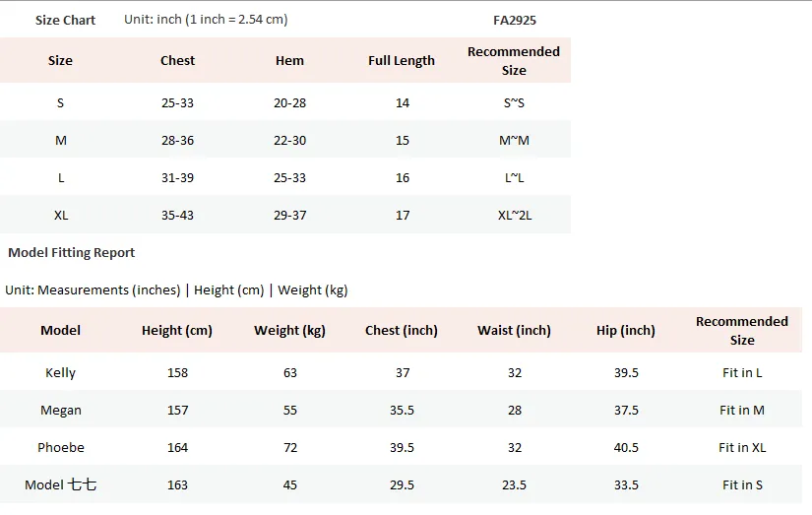
Task: Select the Model 七七 row name
Action: [61, 484]
